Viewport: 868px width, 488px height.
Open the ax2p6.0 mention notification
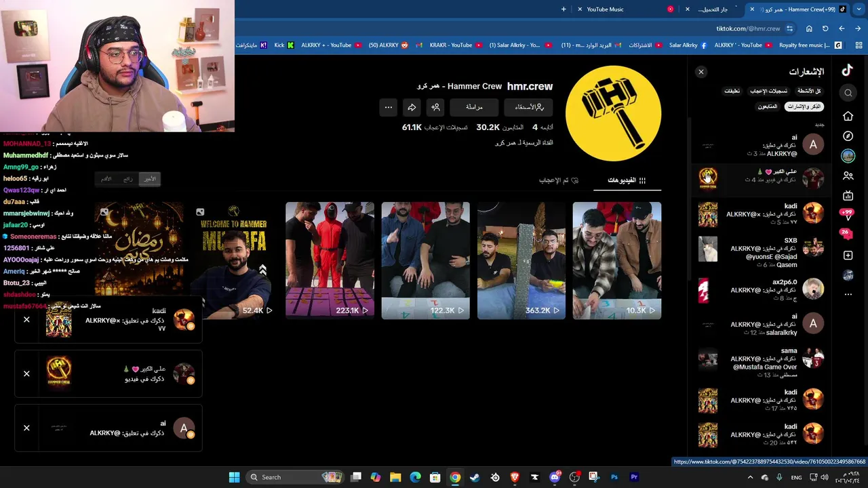pos(762,289)
